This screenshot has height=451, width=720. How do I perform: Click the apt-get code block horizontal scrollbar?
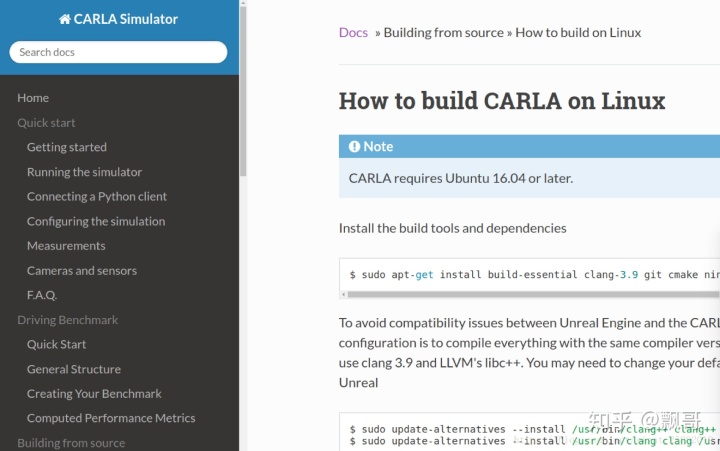point(533,294)
